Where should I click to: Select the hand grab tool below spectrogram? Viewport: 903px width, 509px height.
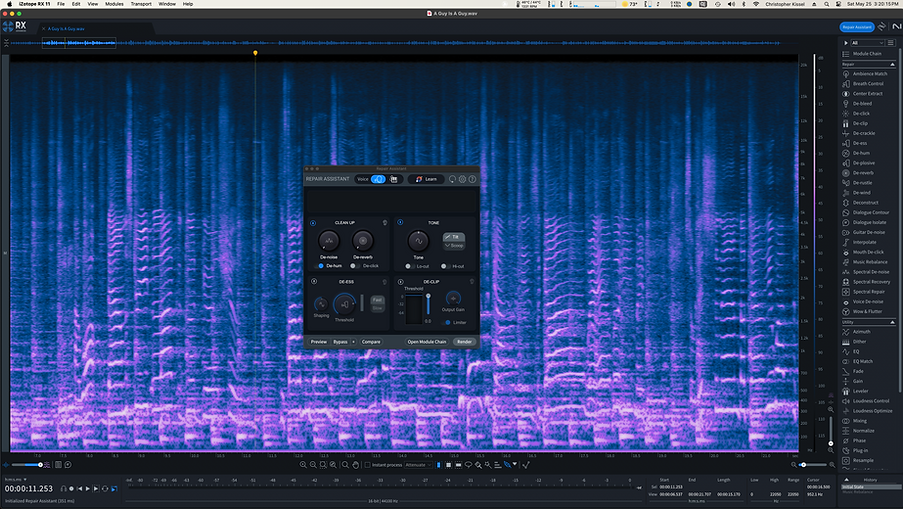[355, 465]
